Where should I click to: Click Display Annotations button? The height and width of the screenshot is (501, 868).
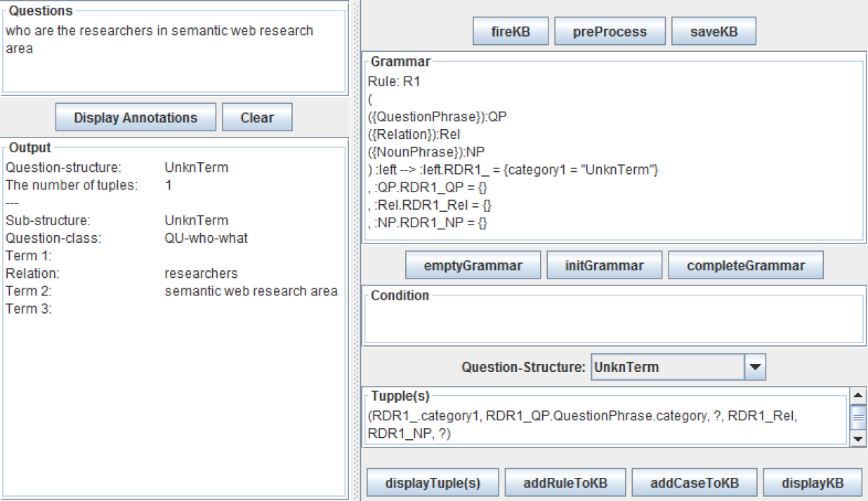(x=136, y=117)
